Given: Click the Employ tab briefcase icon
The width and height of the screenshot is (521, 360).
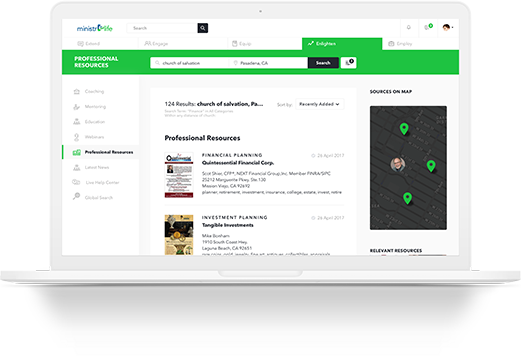Looking at the screenshot, I should click(391, 44).
